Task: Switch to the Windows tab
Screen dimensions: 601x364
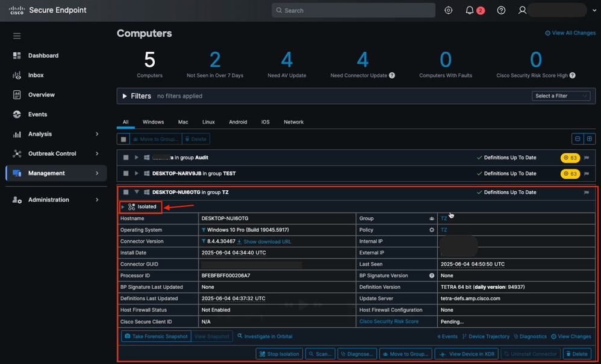Action: (154, 122)
